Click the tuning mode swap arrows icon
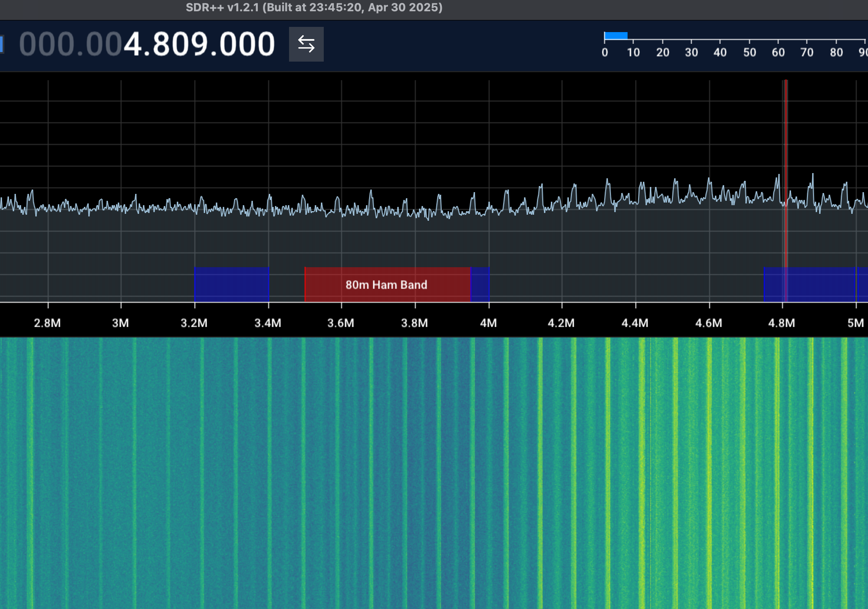This screenshot has height=609, width=868. point(306,44)
